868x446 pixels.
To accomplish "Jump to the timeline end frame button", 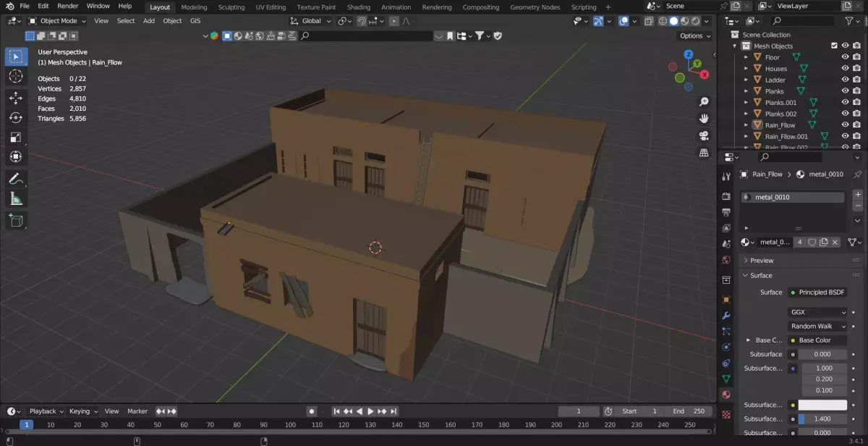I will click(x=393, y=411).
